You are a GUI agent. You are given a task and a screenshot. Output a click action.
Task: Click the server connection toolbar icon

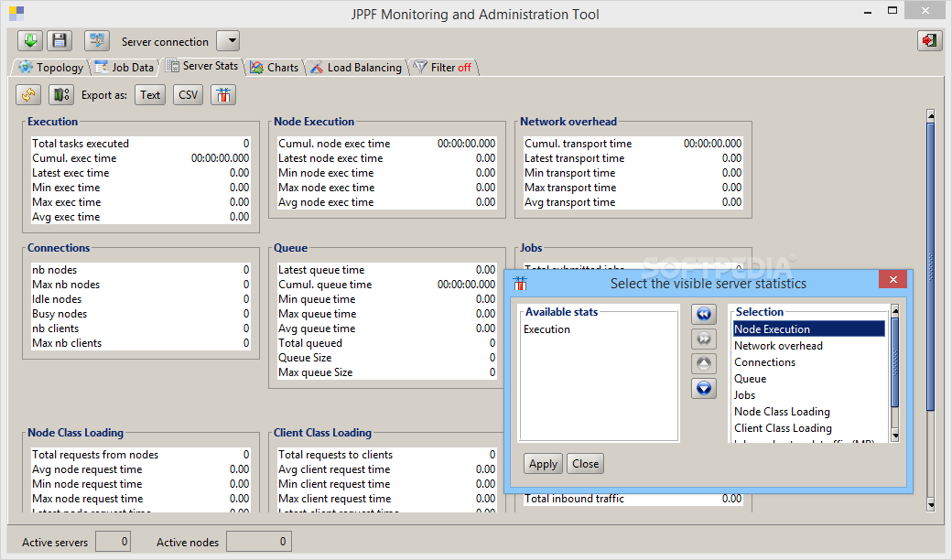click(x=96, y=40)
